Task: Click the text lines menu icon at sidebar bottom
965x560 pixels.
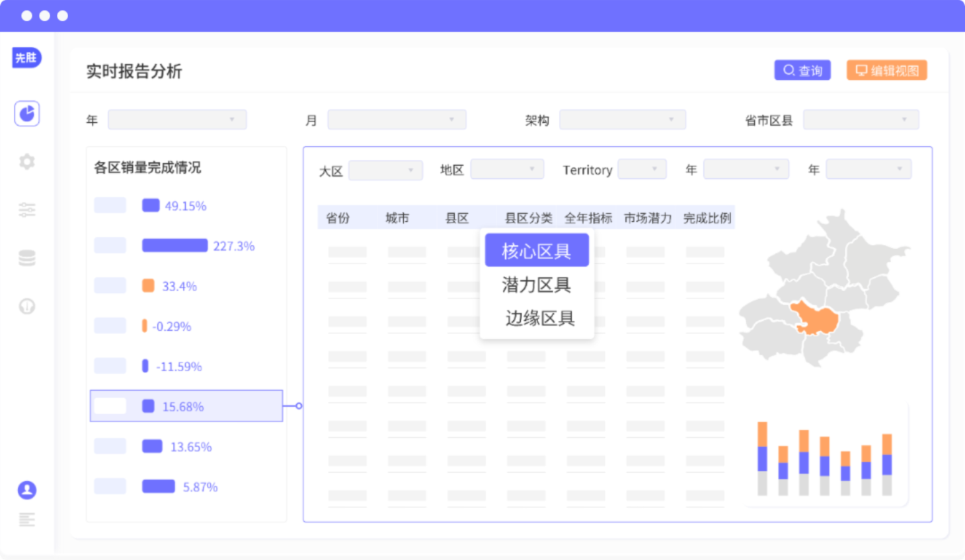Action: [x=27, y=520]
